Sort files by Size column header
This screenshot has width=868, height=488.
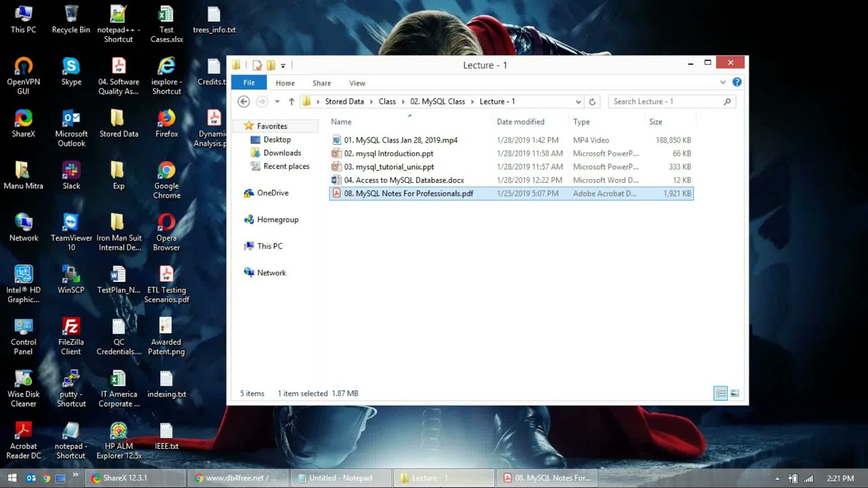(x=656, y=122)
